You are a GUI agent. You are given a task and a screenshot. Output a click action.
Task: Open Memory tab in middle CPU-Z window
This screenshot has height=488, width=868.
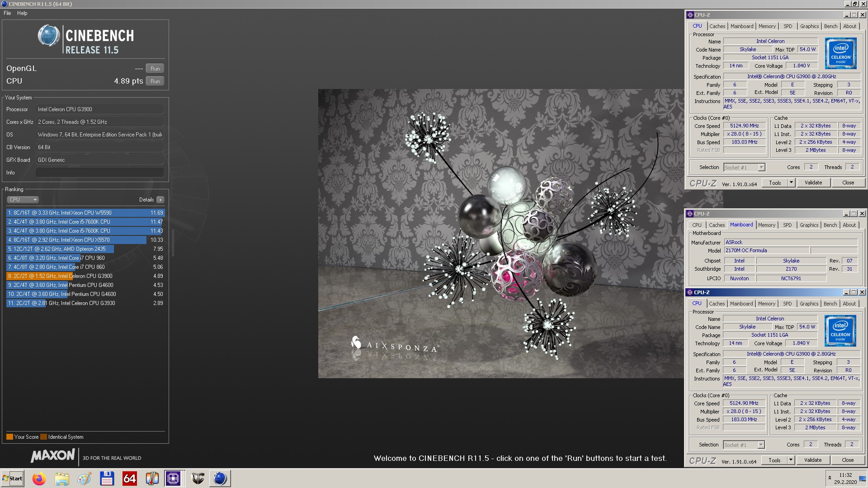[767, 225]
